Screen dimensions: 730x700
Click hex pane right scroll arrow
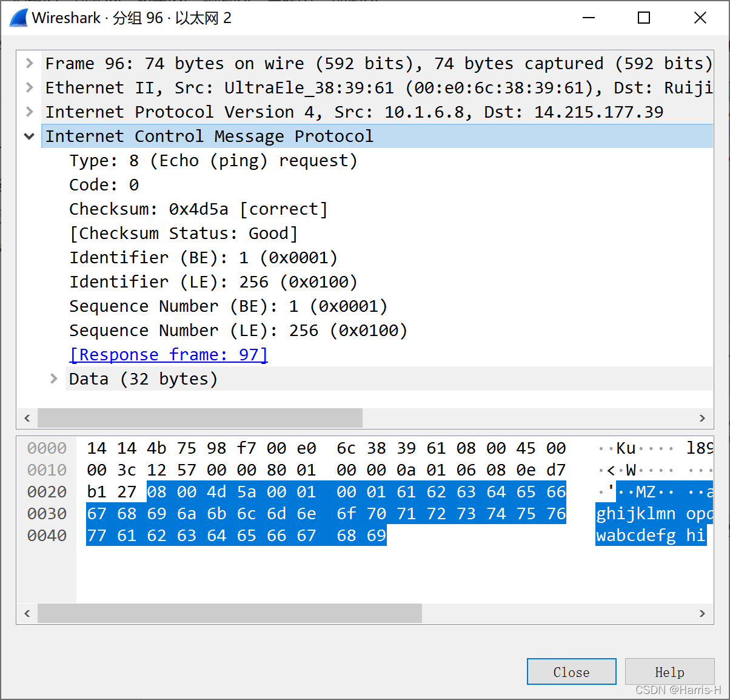click(x=703, y=613)
